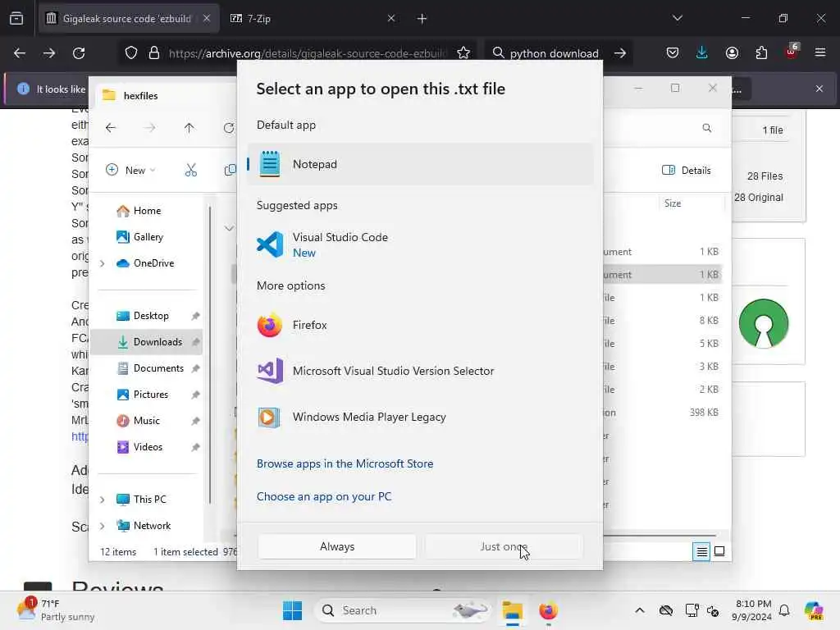Click the archive.org address bar URL
The height and width of the screenshot is (630, 840).
pyautogui.click(x=307, y=53)
